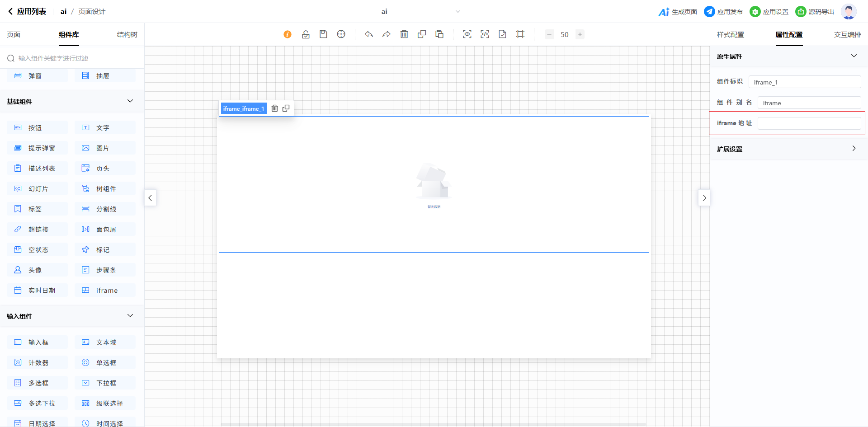Click the toolbar trash delete icon

pyautogui.click(x=404, y=34)
